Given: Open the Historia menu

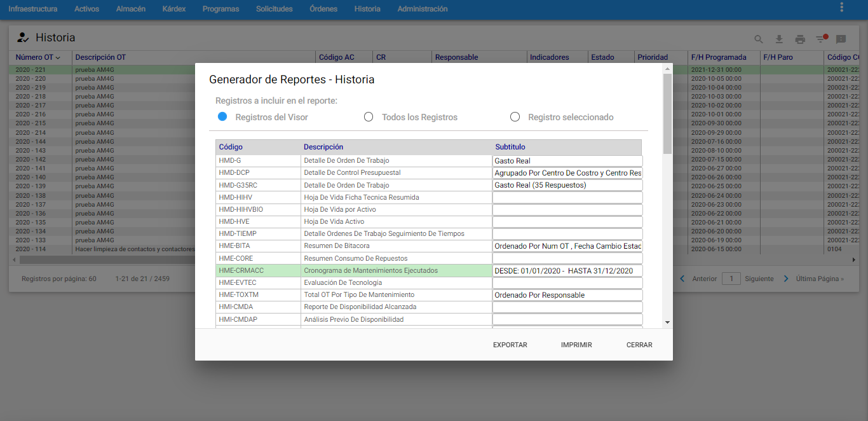Looking at the screenshot, I should click(x=367, y=9).
